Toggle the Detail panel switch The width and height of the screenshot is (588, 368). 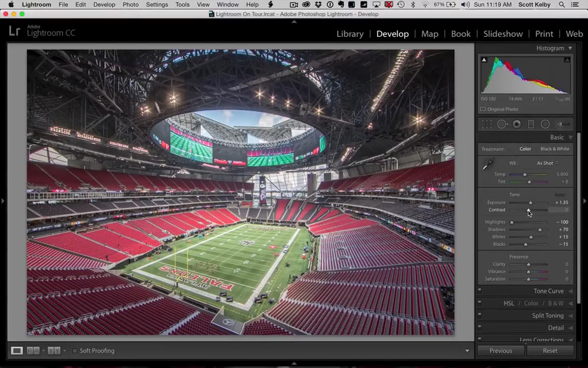pyautogui.click(x=480, y=328)
